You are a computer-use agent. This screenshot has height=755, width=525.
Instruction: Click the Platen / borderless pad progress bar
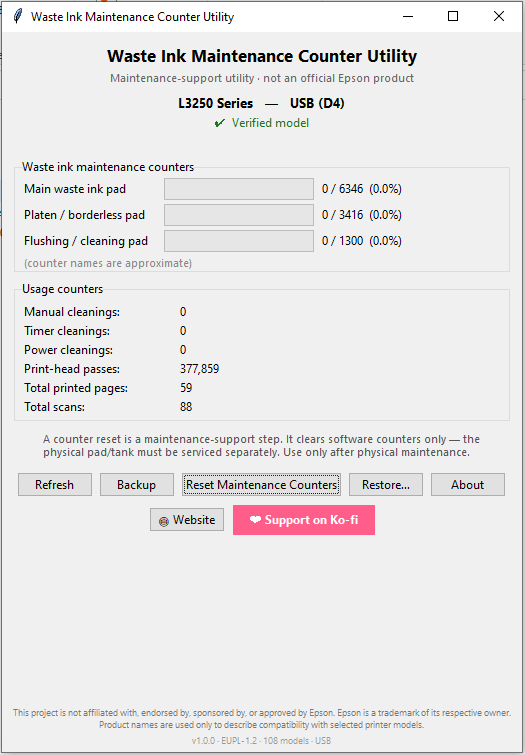click(x=239, y=215)
